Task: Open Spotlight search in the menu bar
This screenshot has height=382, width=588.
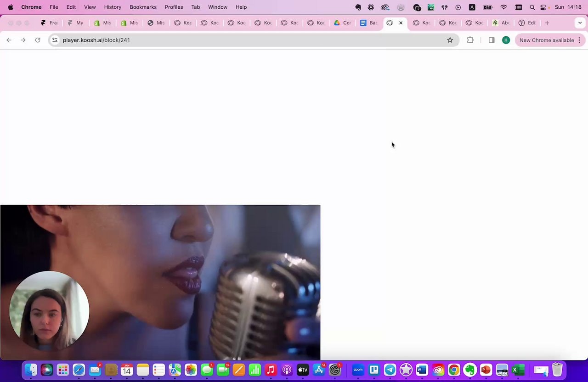Action: click(532, 7)
